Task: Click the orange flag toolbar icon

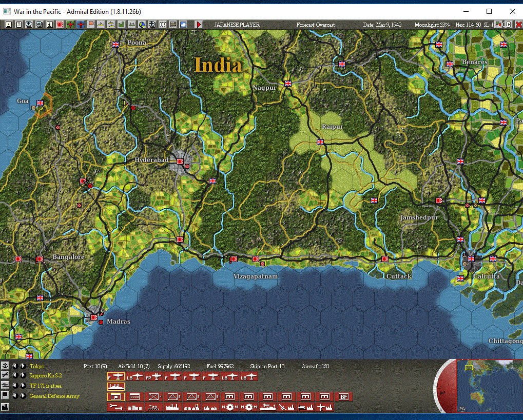Action: click(91, 24)
